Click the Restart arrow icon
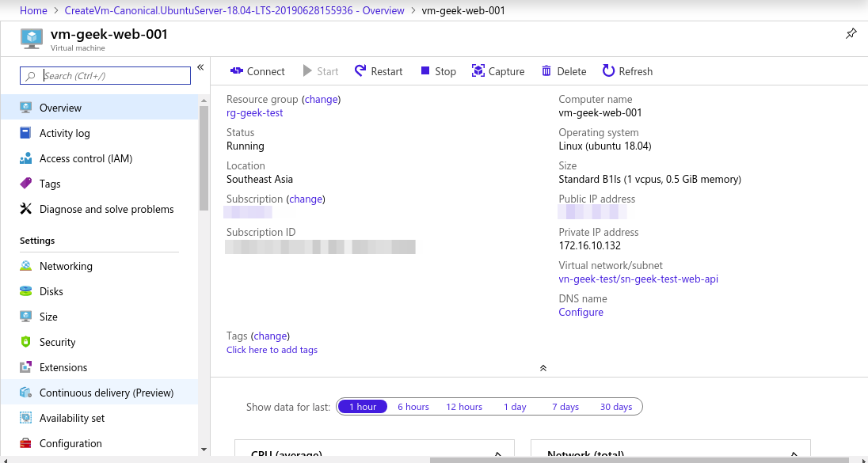This screenshot has width=868, height=463. (x=360, y=70)
